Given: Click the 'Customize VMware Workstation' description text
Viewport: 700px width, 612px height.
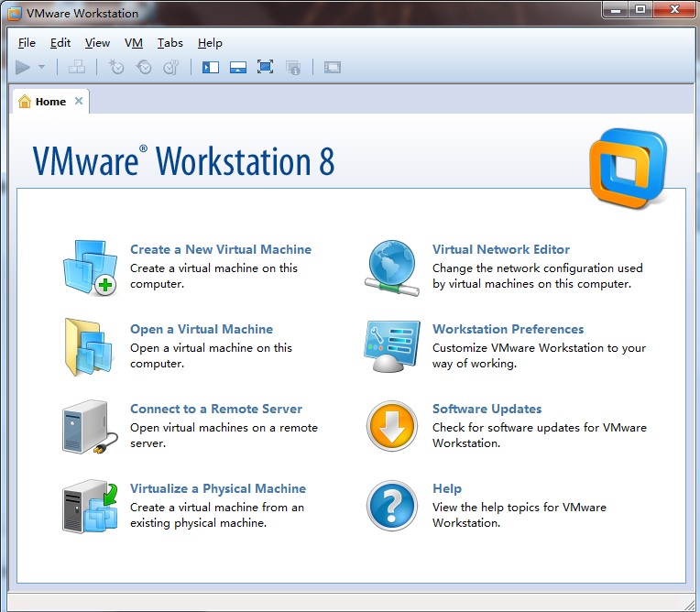Looking at the screenshot, I should pyautogui.click(x=539, y=355).
